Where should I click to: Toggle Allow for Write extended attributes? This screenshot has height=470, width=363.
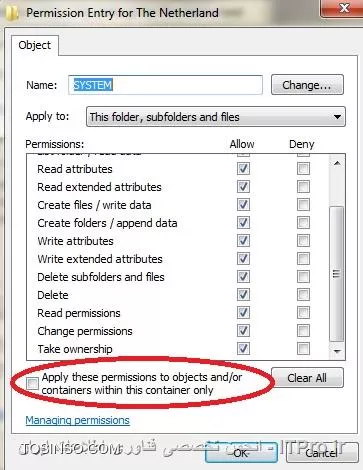(x=243, y=258)
